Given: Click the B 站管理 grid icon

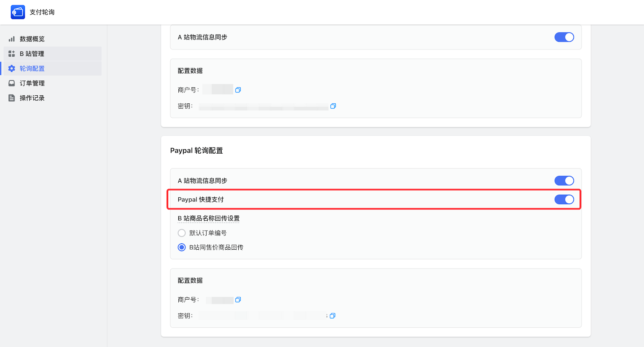Looking at the screenshot, I should pyautogui.click(x=12, y=54).
